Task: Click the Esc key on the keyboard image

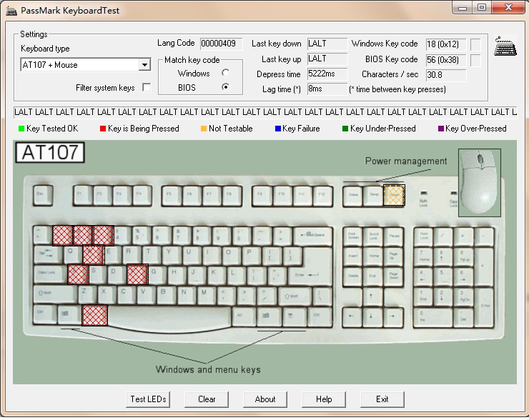Action: pyautogui.click(x=43, y=195)
